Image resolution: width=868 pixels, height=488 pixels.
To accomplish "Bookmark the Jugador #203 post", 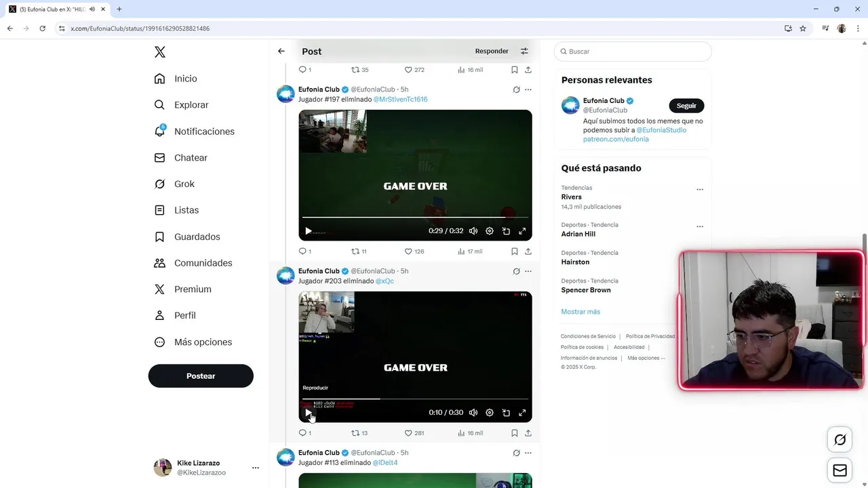I will tap(515, 433).
